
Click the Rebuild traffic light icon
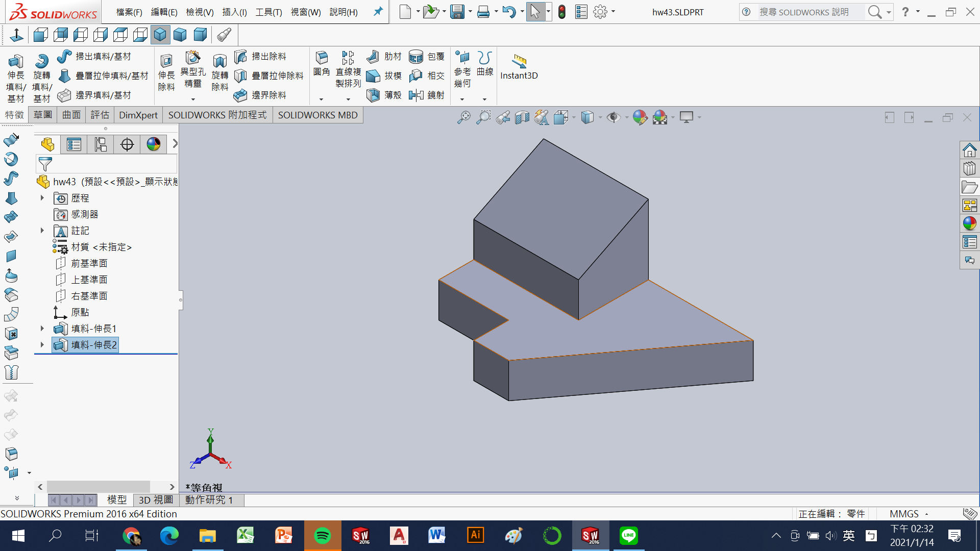(x=562, y=12)
